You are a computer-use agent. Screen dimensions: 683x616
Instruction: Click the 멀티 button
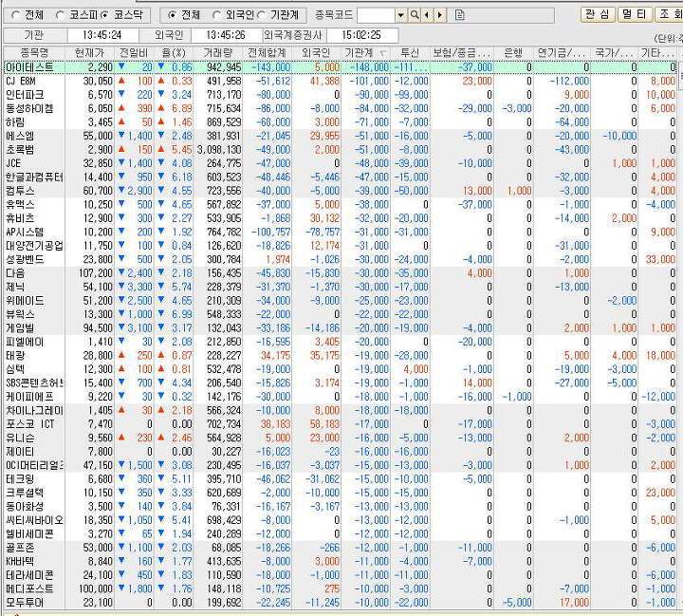635,14
